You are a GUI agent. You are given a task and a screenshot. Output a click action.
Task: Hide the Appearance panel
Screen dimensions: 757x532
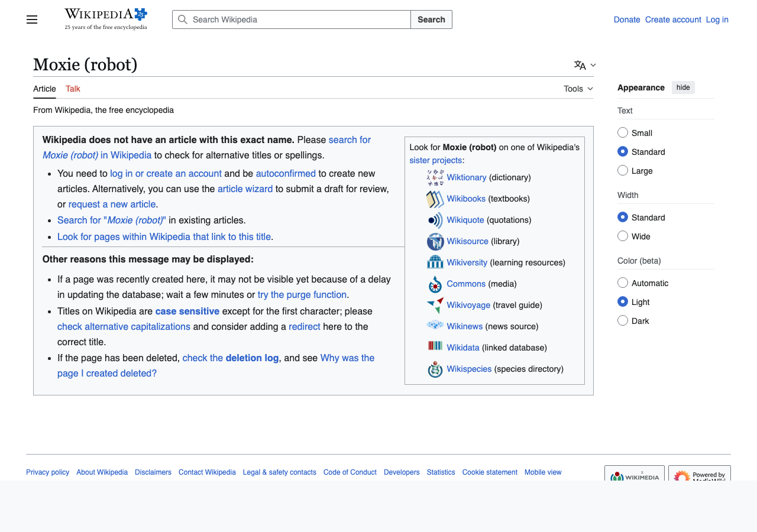[x=683, y=87]
